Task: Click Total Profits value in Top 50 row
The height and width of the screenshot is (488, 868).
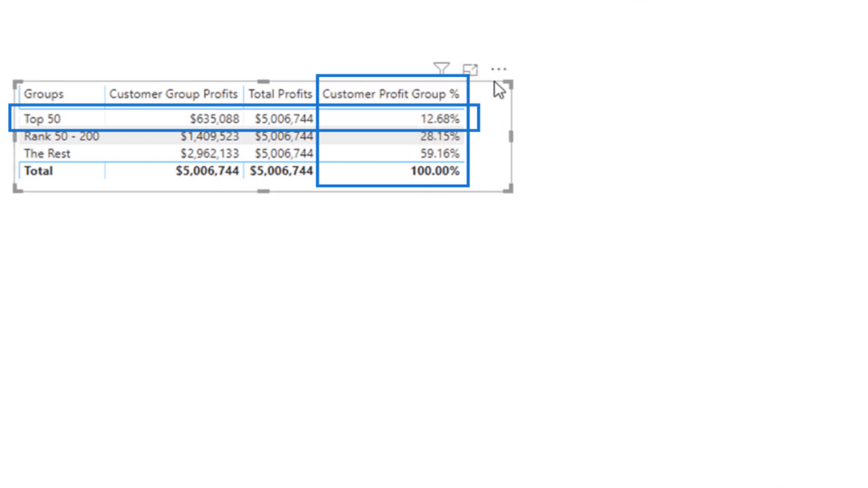Action: coord(284,119)
